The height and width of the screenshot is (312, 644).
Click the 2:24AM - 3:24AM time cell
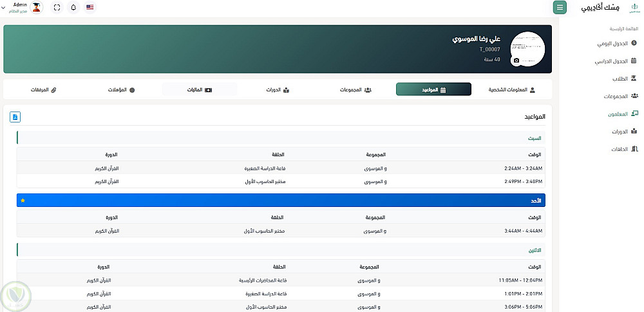tap(523, 168)
